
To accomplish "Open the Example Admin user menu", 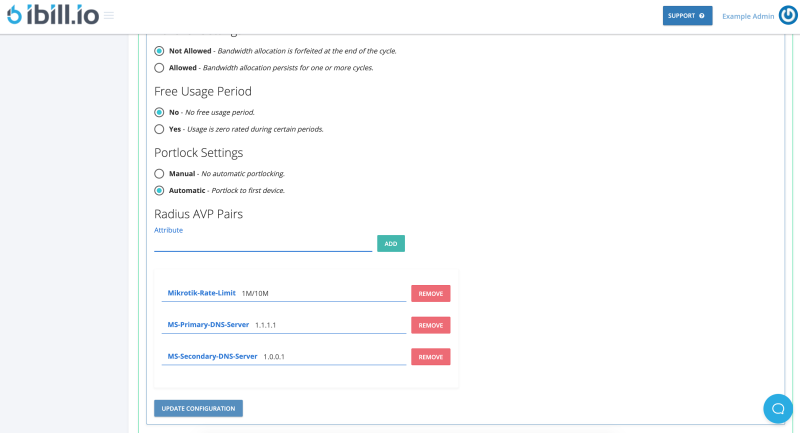I will coord(748,16).
